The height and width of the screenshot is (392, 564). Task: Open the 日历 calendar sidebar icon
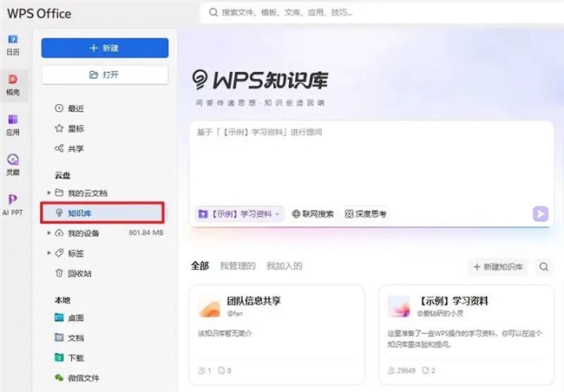click(x=13, y=44)
